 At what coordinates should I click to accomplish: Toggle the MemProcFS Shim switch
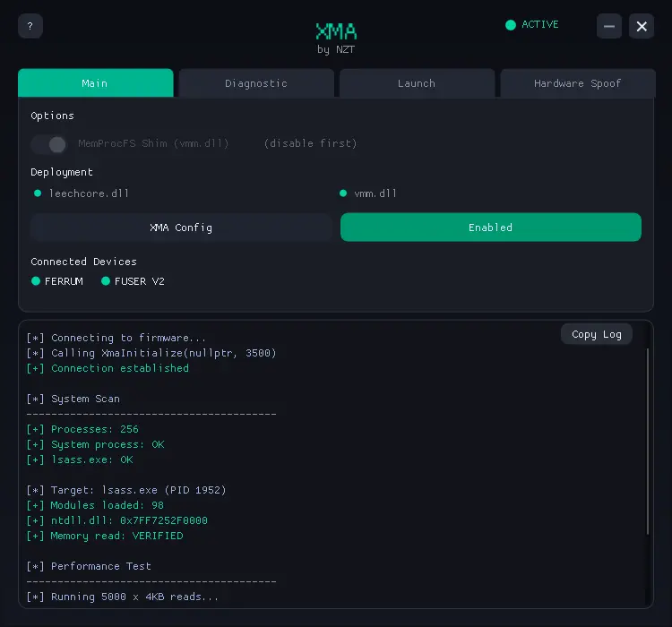pyautogui.click(x=48, y=144)
